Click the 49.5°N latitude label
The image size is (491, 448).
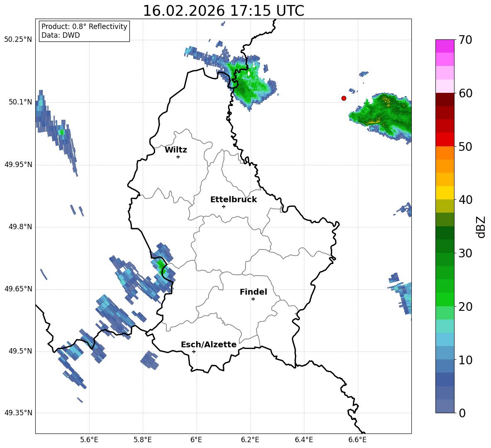(x=20, y=351)
